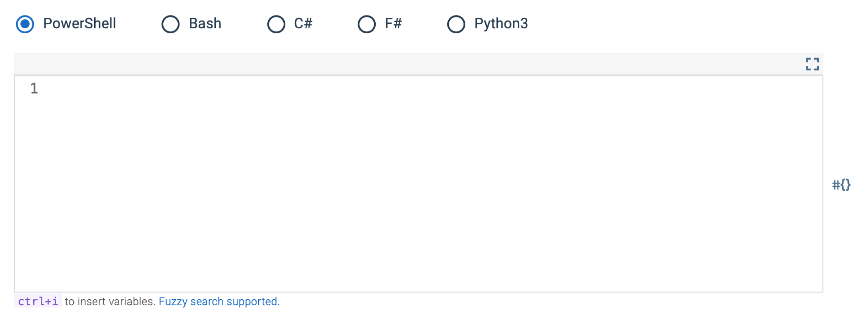The width and height of the screenshot is (868, 321).
Task: Open the Fuzzy search supported link
Action: [219, 301]
